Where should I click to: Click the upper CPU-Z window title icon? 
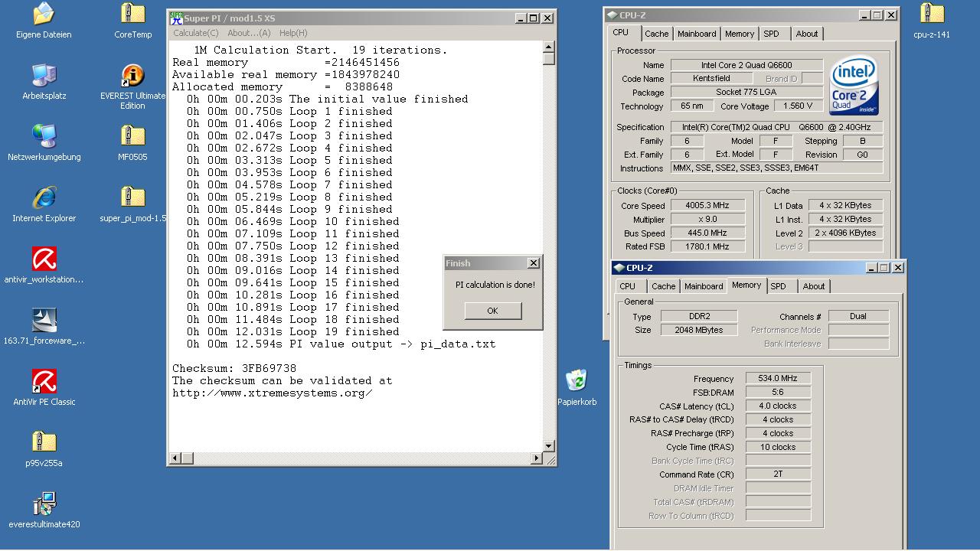(612, 15)
